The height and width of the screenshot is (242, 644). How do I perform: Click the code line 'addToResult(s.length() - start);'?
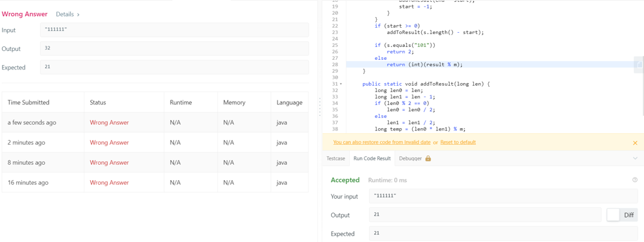(435, 32)
